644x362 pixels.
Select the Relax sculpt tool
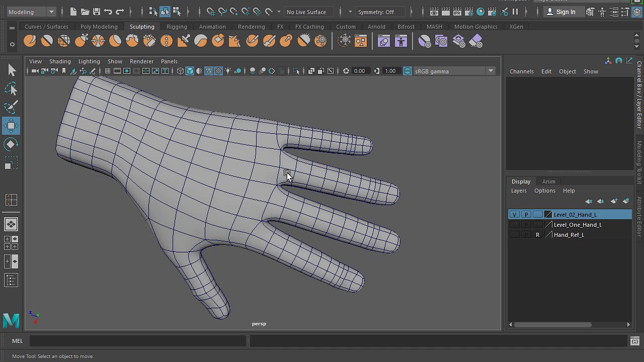click(x=64, y=41)
